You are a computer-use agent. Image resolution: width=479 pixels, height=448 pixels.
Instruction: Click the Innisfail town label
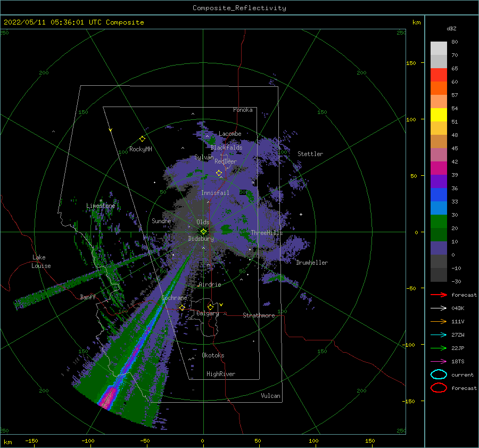point(215,193)
